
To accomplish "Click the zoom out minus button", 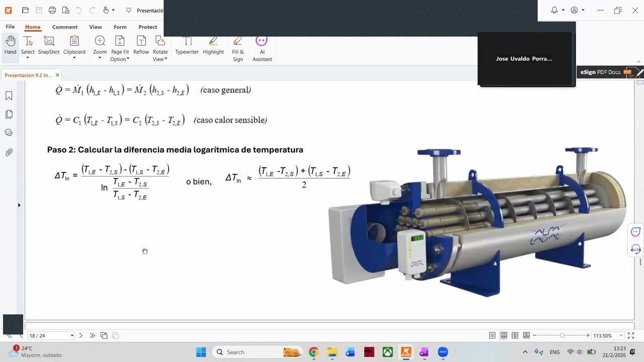I will click(x=535, y=335).
